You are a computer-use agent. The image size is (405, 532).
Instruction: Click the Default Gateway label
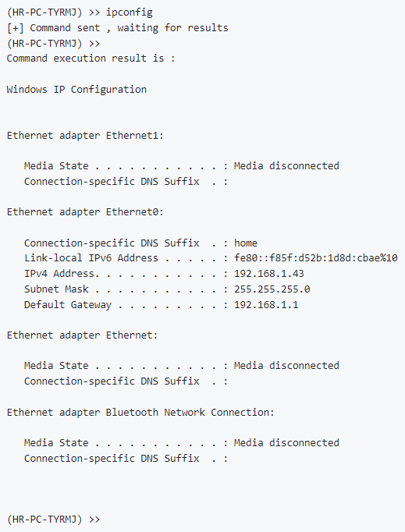tap(68, 305)
